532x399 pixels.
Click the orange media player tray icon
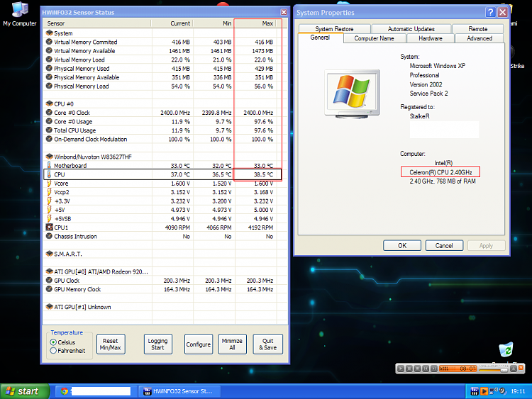484,391
